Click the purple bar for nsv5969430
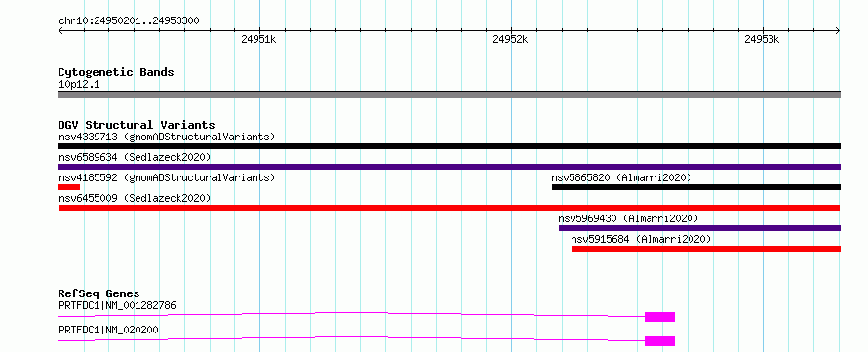This screenshot has width=868, height=352. click(x=699, y=228)
